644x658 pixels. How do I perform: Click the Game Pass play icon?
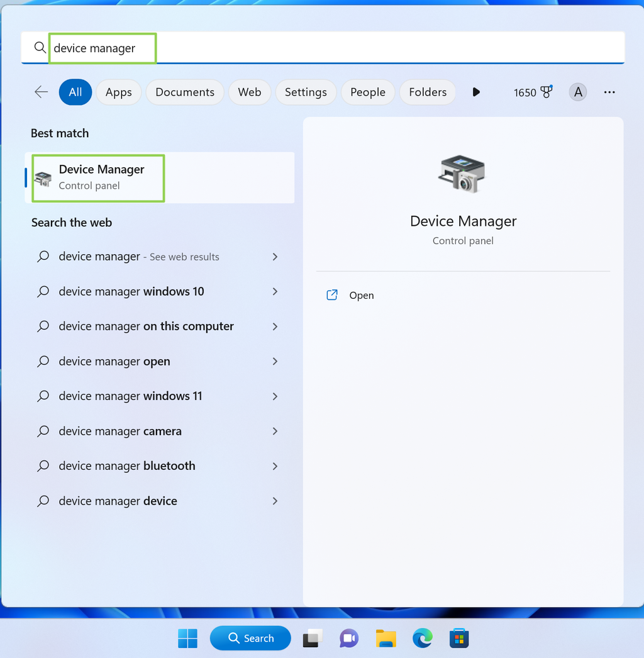coord(476,92)
